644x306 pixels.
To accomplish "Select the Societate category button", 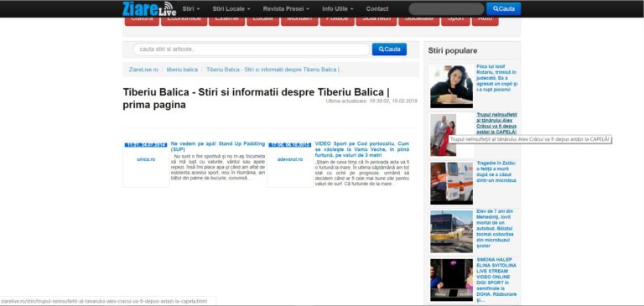I will [x=419, y=21].
